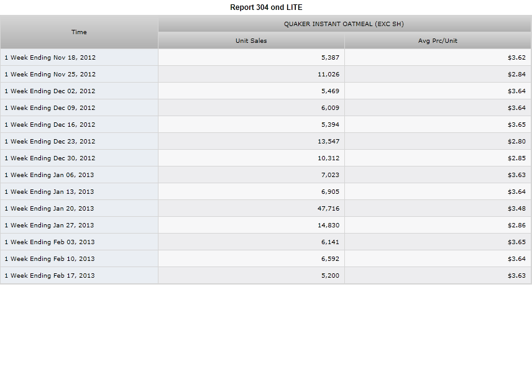This screenshot has width=532, height=392.
Task: Click unit sales value "6,905"
Action: [330, 191]
